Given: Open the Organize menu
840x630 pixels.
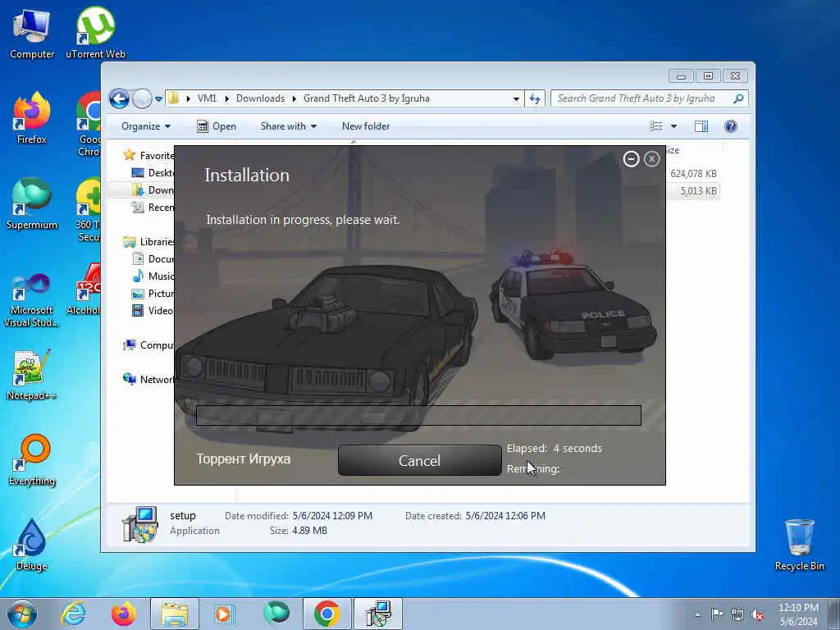Looking at the screenshot, I should [x=146, y=126].
